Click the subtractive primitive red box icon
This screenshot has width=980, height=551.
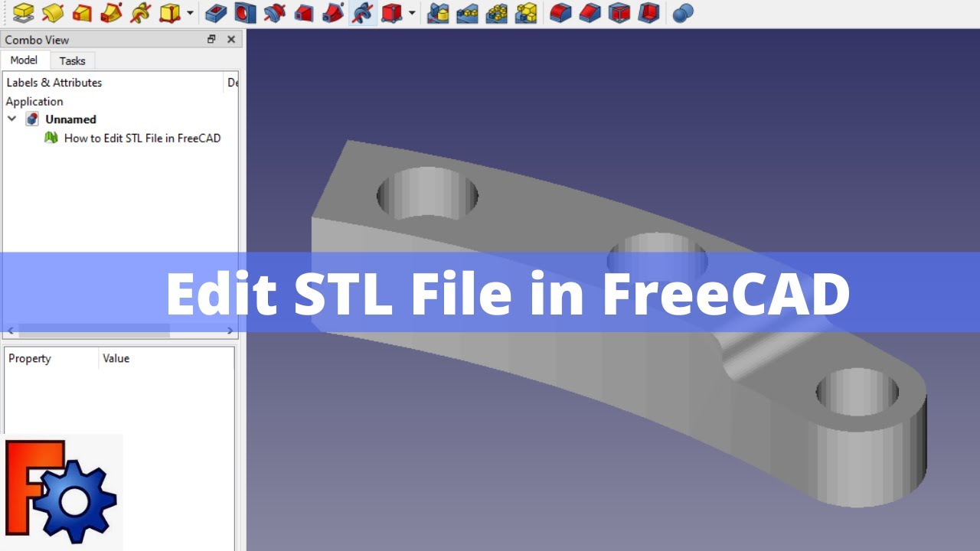coord(391,13)
